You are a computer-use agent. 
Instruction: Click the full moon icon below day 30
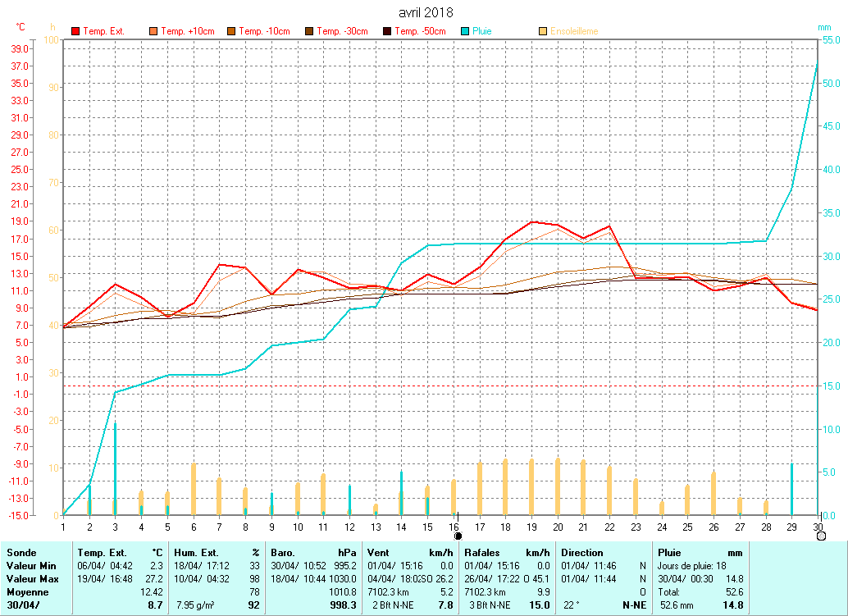[821, 536]
